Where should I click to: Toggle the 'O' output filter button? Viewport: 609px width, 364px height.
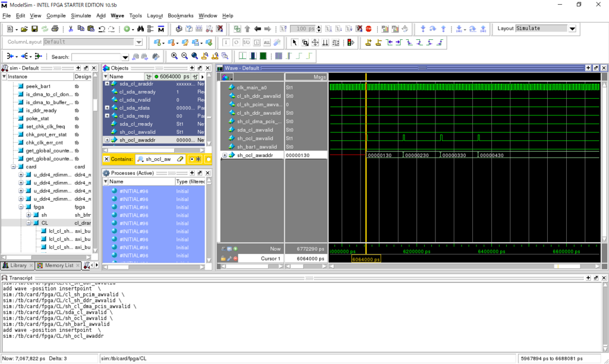(236, 42)
